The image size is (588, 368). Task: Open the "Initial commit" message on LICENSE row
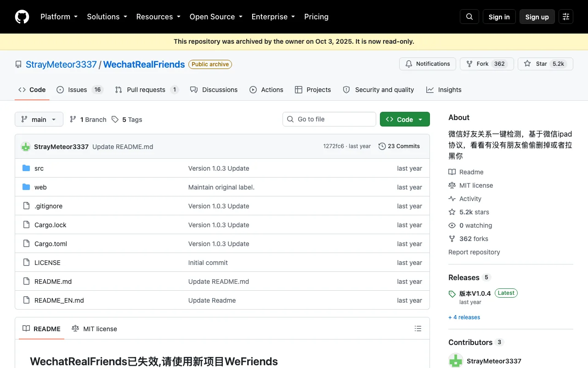pos(208,263)
